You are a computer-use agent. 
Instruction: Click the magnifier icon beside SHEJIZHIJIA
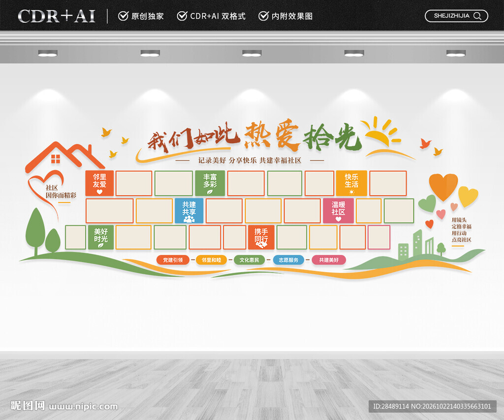coord(477,16)
